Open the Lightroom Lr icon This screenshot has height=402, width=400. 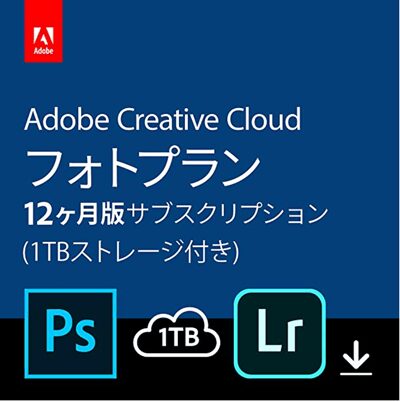click(280, 334)
